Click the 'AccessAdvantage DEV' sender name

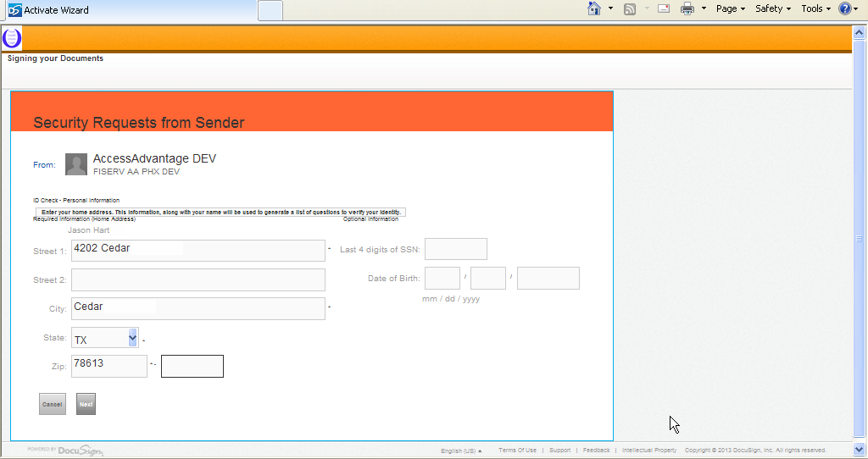(154, 158)
